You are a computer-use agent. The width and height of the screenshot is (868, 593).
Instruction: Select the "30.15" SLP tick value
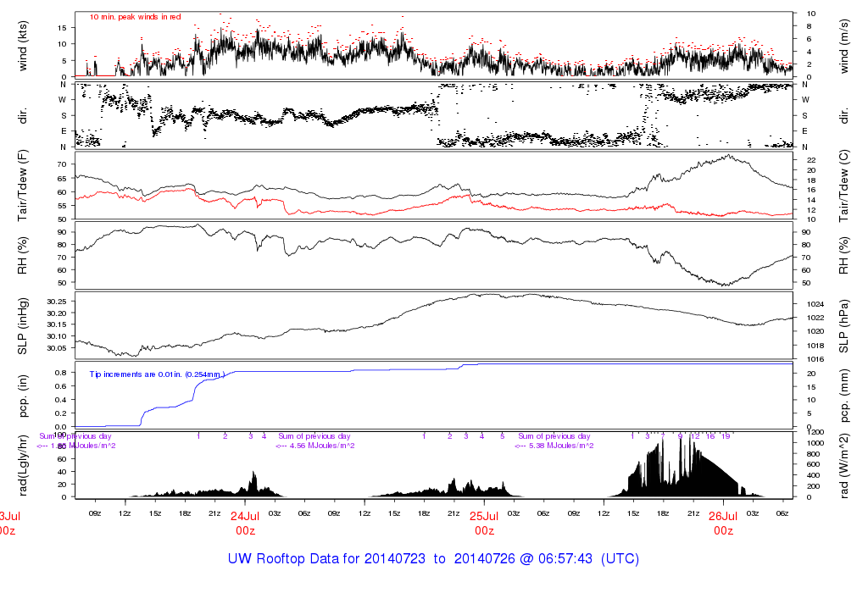[x=57, y=324]
